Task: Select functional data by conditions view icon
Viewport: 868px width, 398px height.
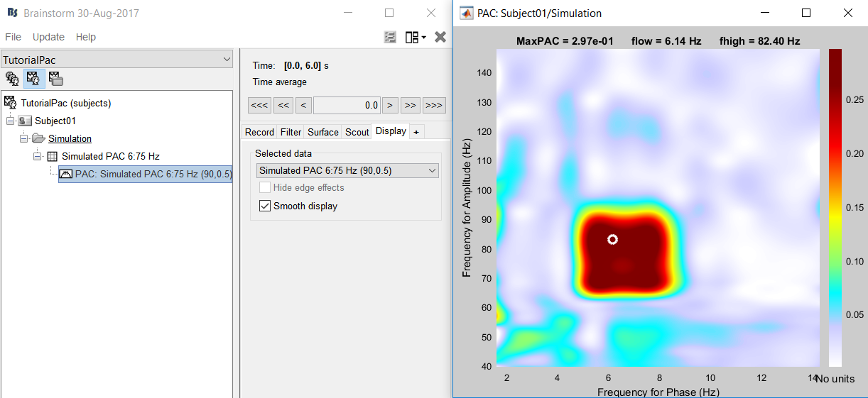Action: coord(55,78)
